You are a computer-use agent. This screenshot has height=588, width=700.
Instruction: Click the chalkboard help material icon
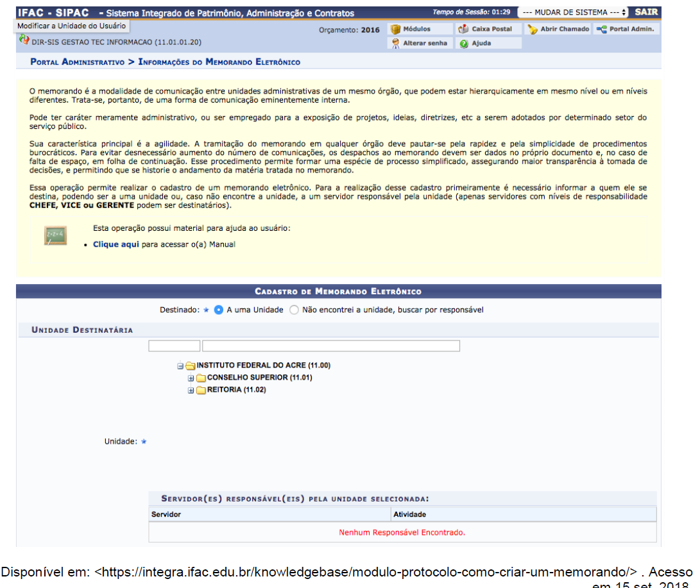click(55, 236)
